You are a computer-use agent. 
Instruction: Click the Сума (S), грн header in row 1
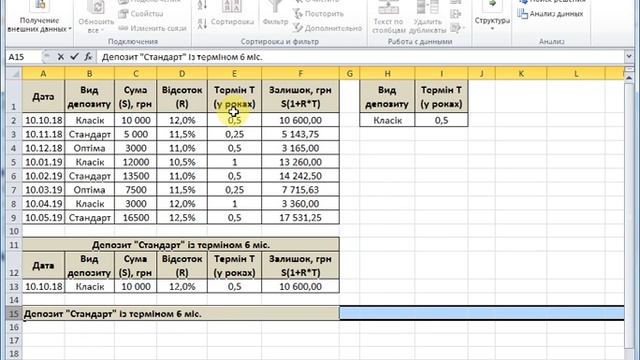tap(136, 97)
